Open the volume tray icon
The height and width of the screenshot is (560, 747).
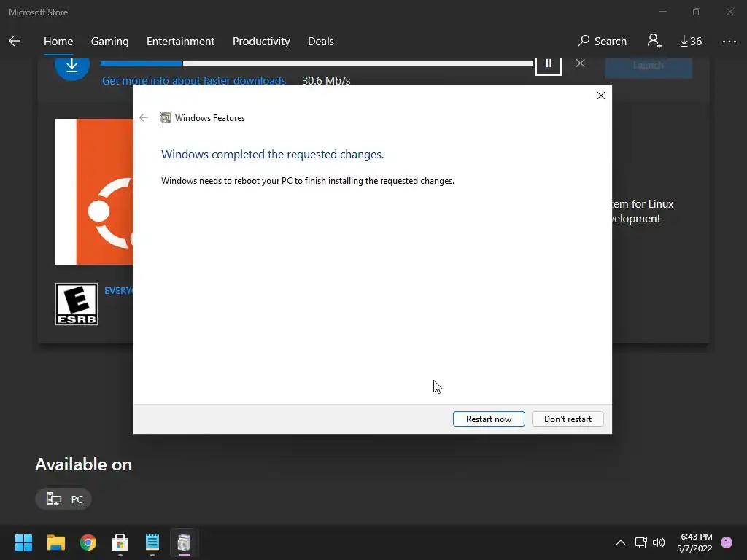659,542
